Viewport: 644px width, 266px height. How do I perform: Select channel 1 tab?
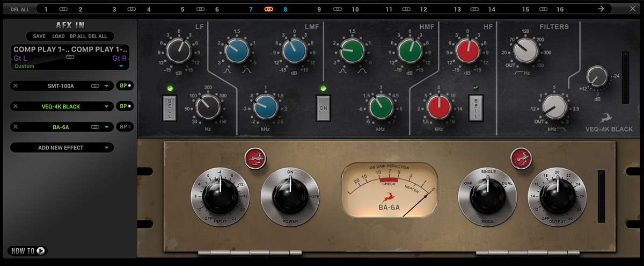[46, 9]
